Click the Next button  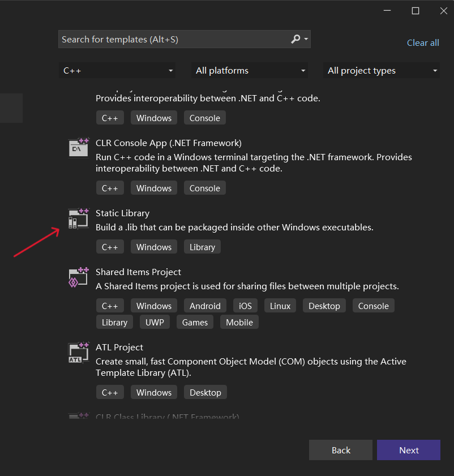point(408,450)
